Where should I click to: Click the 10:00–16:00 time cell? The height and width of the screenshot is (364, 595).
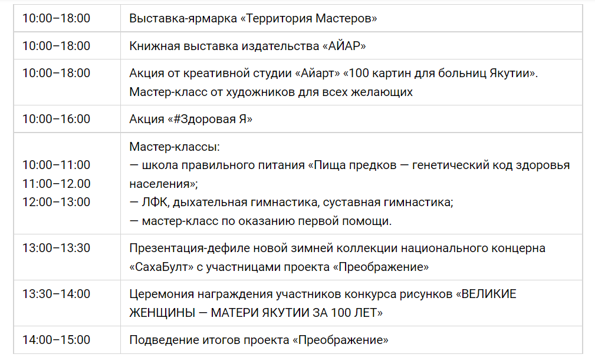pos(56,119)
